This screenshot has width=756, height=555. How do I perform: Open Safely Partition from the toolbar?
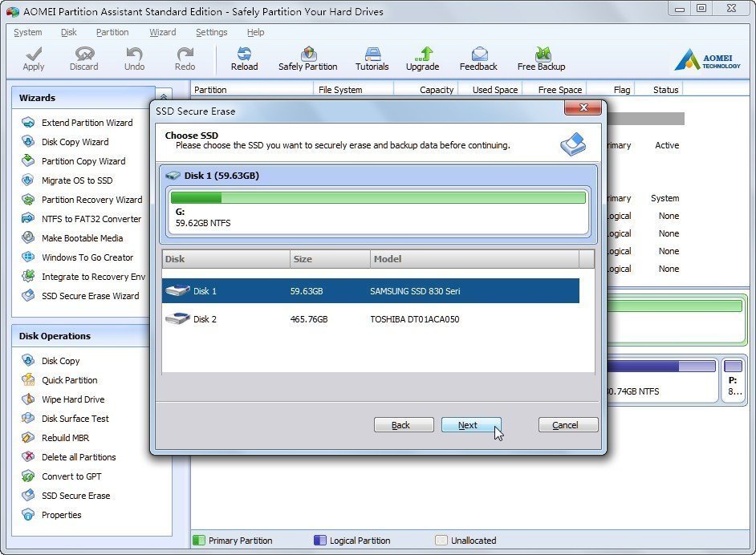click(x=307, y=59)
